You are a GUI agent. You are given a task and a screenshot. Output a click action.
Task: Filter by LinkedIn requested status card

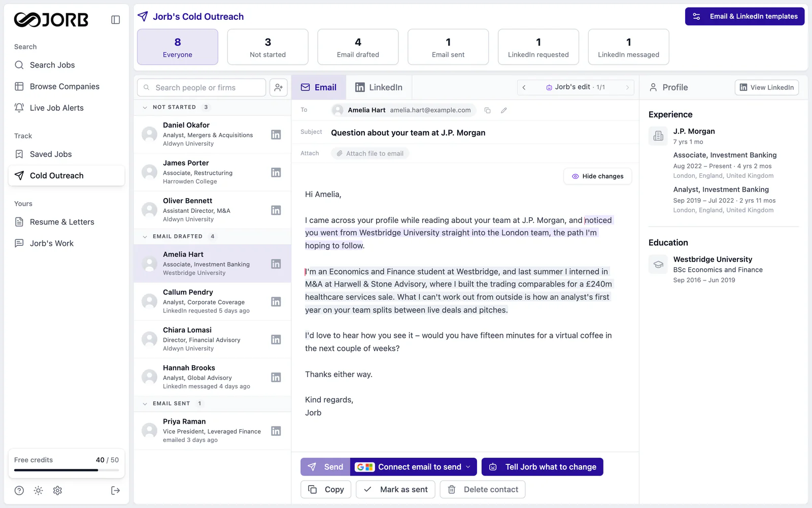pyautogui.click(x=538, y=47)
